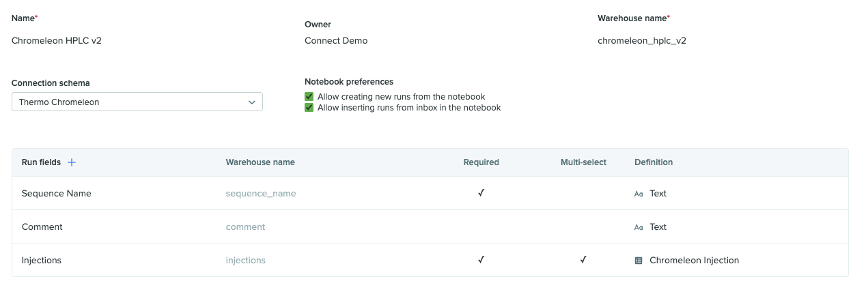Toggle Required checkmark for Sequence Name
This screenshot has height=294, width=868.
point(481,193)
